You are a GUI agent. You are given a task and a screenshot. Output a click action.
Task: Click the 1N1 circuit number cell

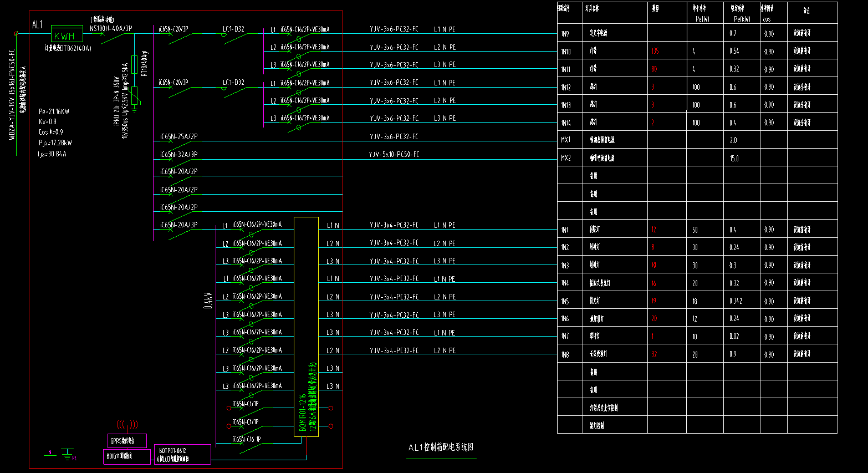564,230
